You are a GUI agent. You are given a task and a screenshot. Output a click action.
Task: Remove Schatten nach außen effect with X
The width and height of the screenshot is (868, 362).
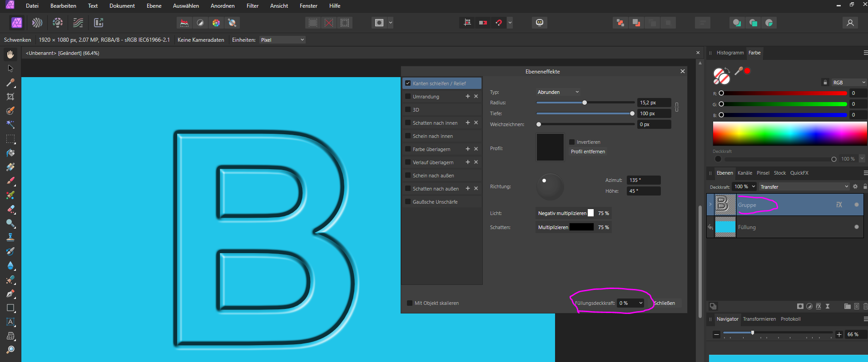click(x=476, y=188)
